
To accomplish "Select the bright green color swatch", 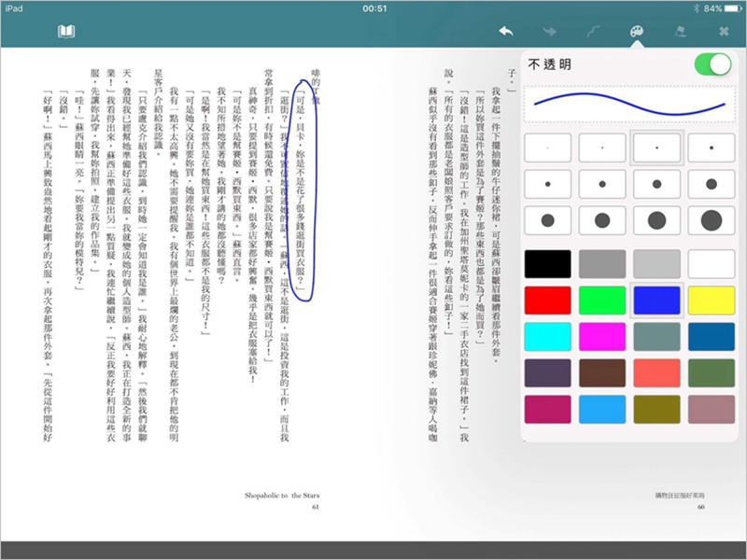I will (x=601, y=301).
